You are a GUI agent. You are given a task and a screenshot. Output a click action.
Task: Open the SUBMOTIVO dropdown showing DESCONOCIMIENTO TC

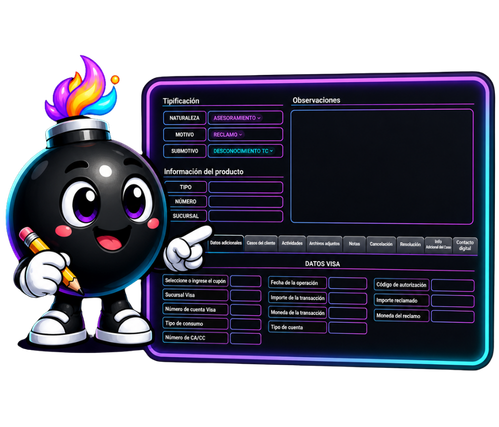245,151
